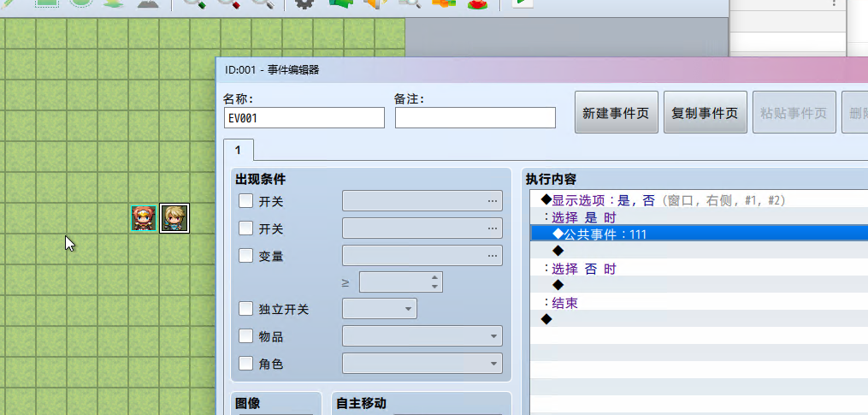868x415 pixels.
Task: Select the 结束 row
Action: 699,303
